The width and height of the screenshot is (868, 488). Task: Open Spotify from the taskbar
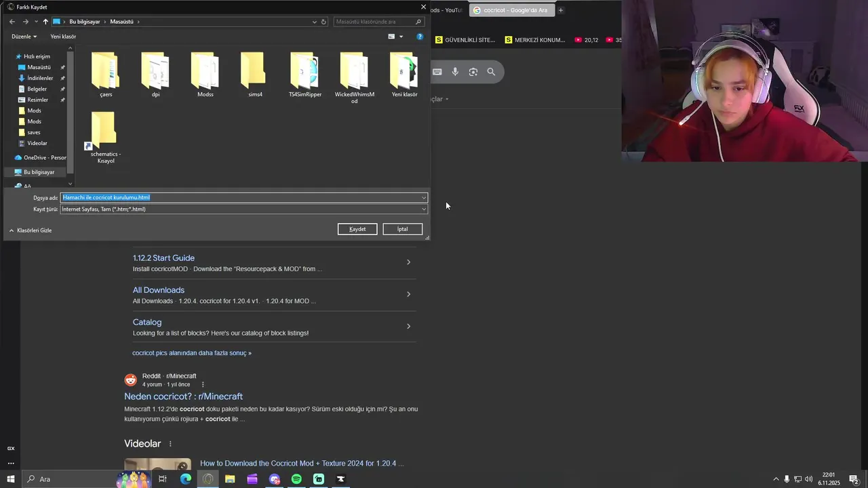tap(296, 479)
